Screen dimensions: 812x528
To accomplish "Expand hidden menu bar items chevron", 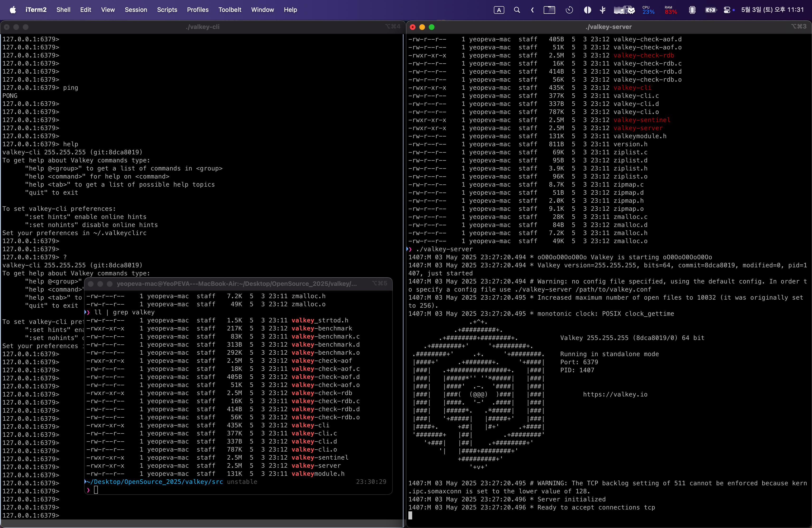I will coord(532,10).
